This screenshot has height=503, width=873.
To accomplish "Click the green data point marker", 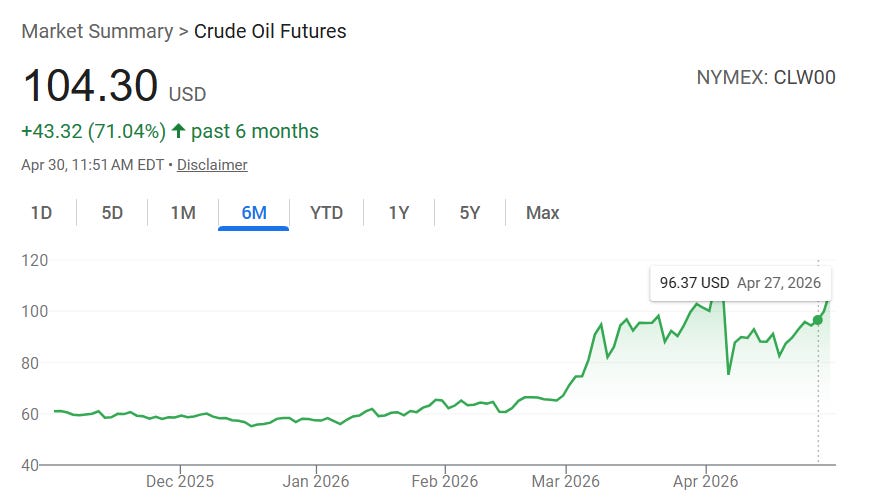I will tap(817, 320).
